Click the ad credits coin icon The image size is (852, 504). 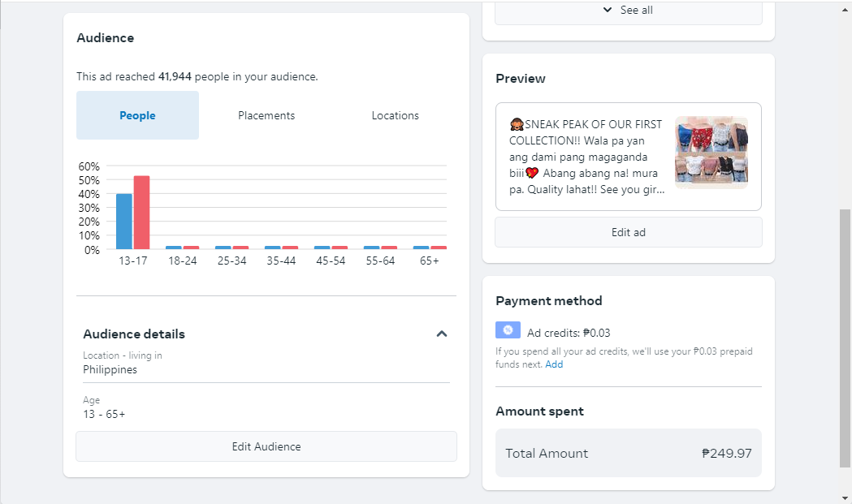click(x=508, y=330)
